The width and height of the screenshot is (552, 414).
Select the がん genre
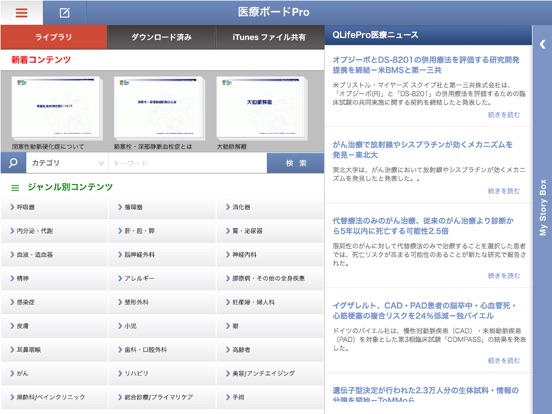pyautogui.click(x=54, y=373)
